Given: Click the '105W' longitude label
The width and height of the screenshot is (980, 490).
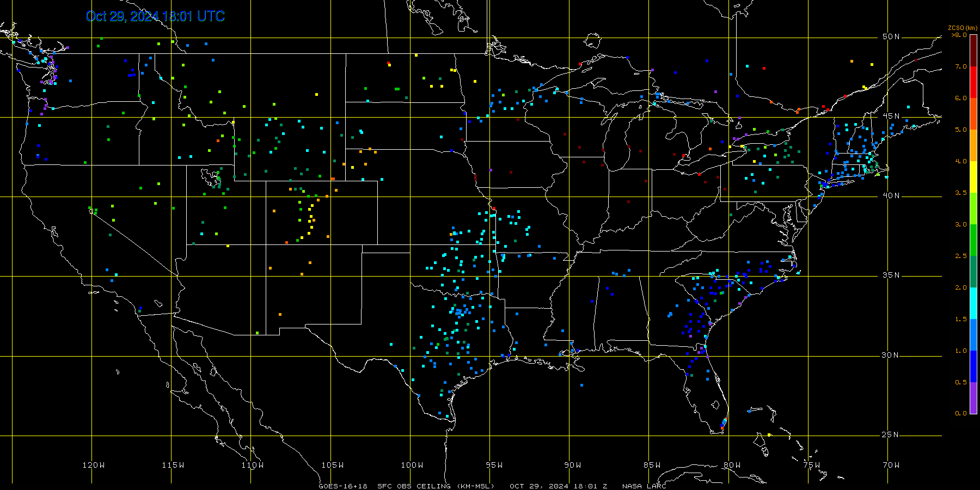Looking at the screenshot, I should point(332,465).
